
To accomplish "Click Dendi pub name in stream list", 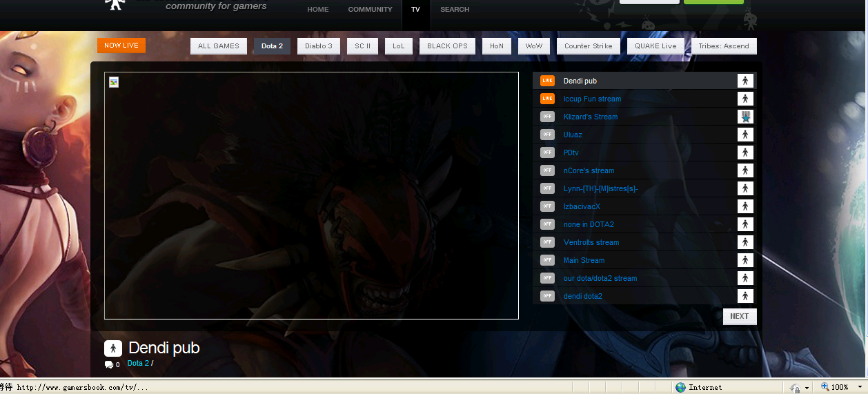I will pos(580,81).
